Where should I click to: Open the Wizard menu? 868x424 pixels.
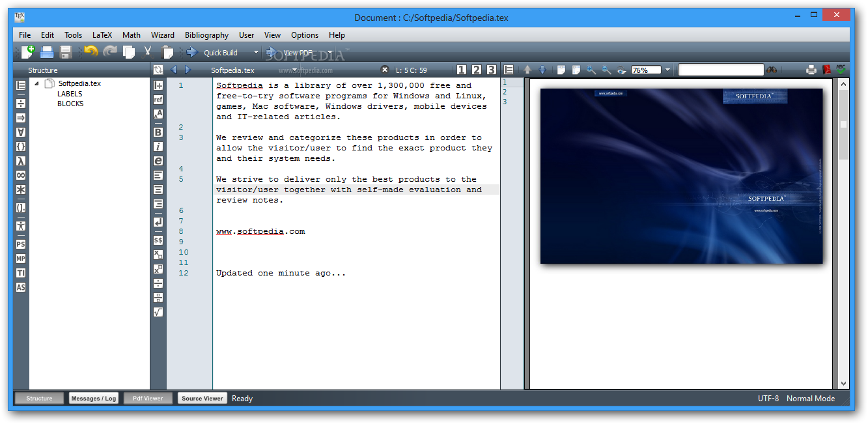point(163,35)
